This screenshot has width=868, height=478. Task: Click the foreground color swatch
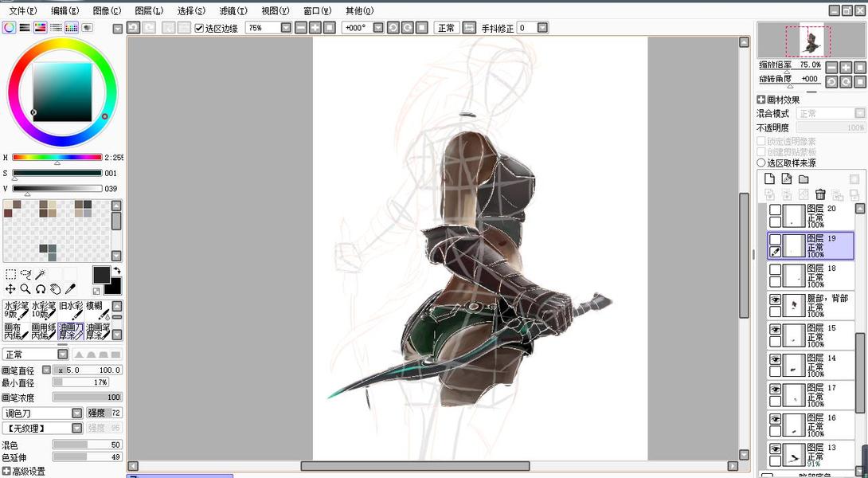(x=101, y=275)
